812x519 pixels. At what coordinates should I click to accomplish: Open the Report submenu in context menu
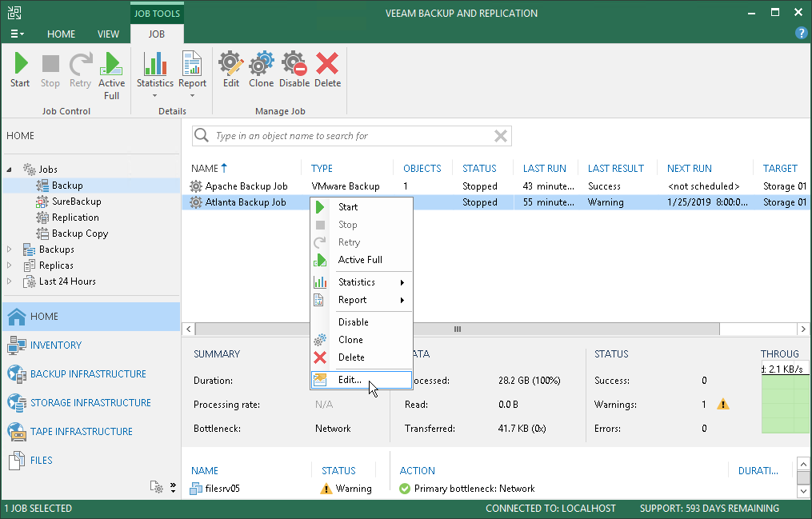pyautogui.click(x=362, y=300)
